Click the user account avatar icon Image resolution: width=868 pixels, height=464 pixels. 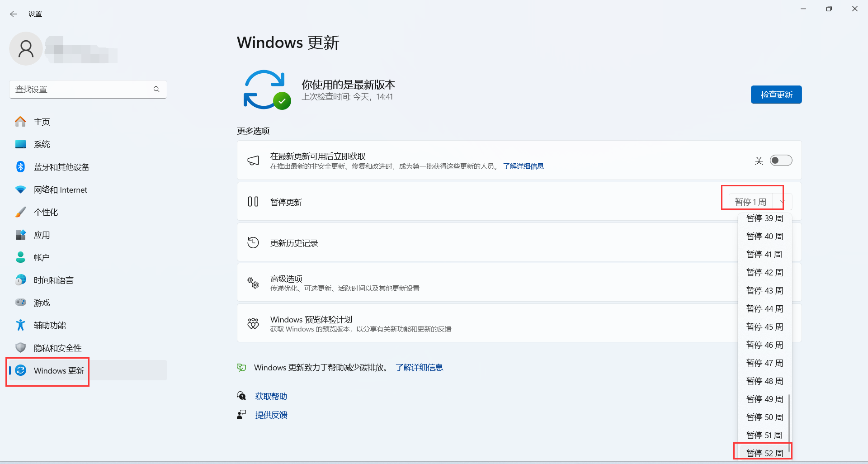coord(26,49)
